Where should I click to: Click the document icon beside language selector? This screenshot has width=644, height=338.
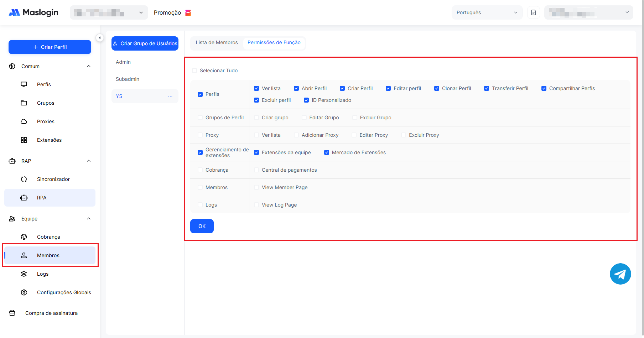pos(533,12)
